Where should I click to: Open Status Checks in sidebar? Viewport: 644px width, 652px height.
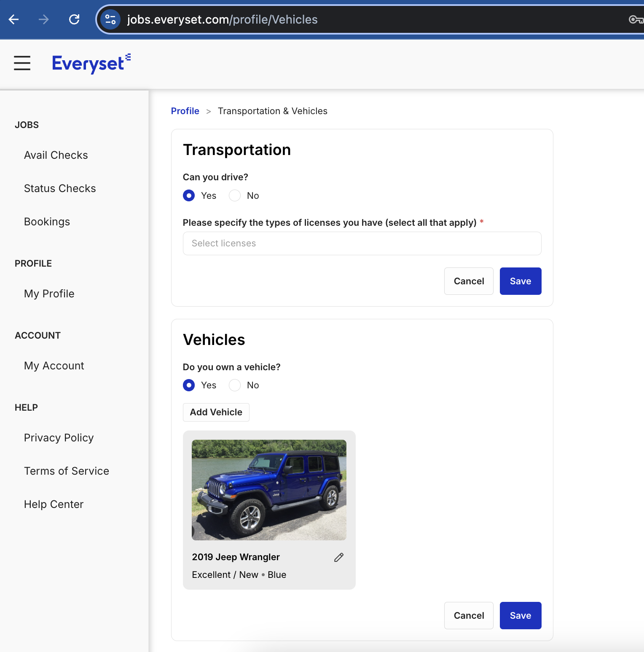60,189
